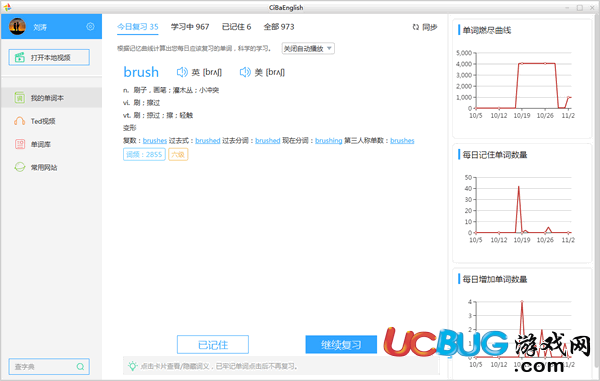Screen dimensions: 600x381
Task: Click the 我的单词本 wordbook icon
Action: pos(20,98)
